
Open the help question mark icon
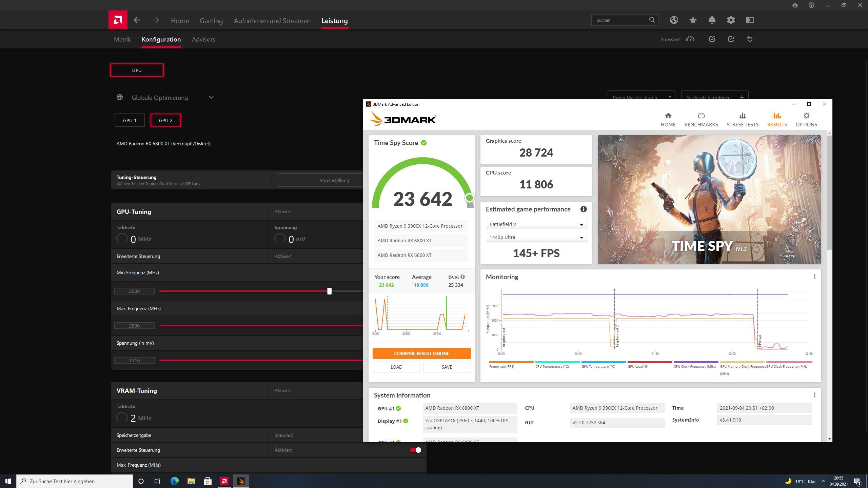(811, 5)
